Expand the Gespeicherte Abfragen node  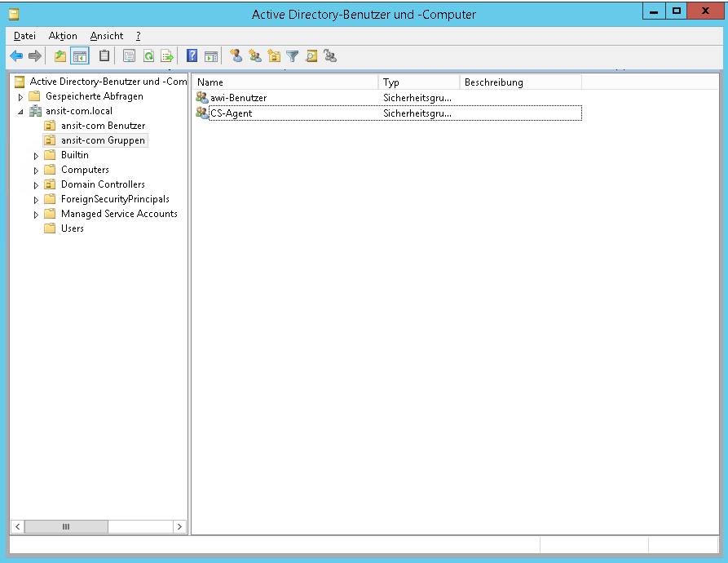[x=21, y=97]
